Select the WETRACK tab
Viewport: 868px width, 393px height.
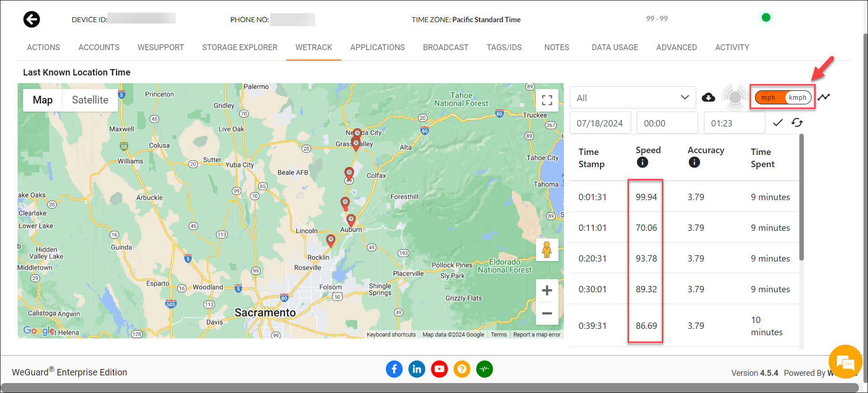click(x=314, y=47)
